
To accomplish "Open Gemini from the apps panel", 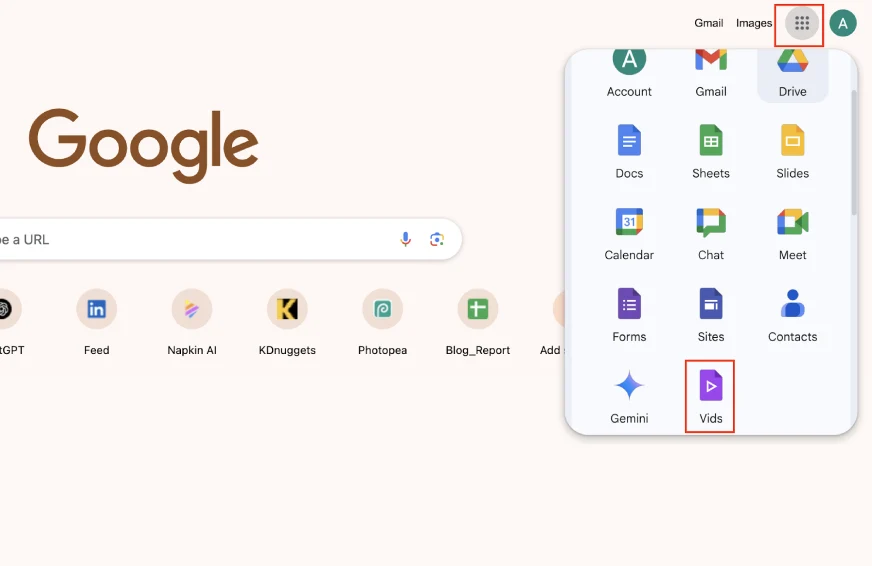I will pos(629,396).
